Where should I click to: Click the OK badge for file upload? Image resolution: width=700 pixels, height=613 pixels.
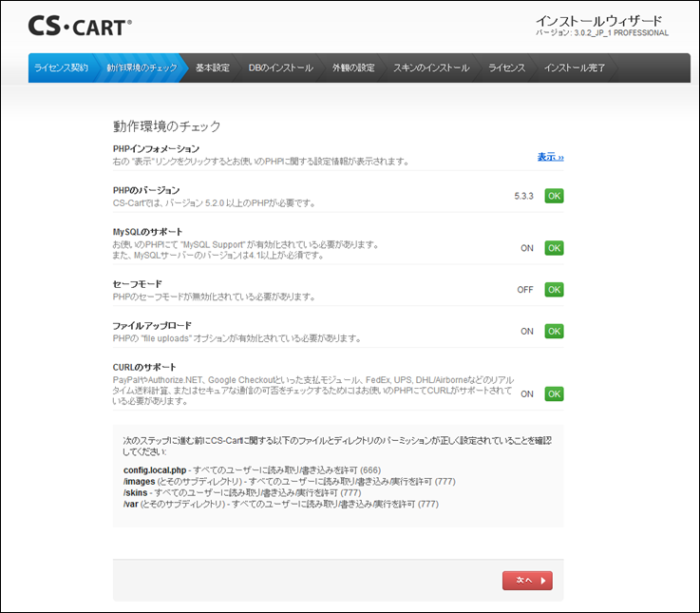pos(554,332)
